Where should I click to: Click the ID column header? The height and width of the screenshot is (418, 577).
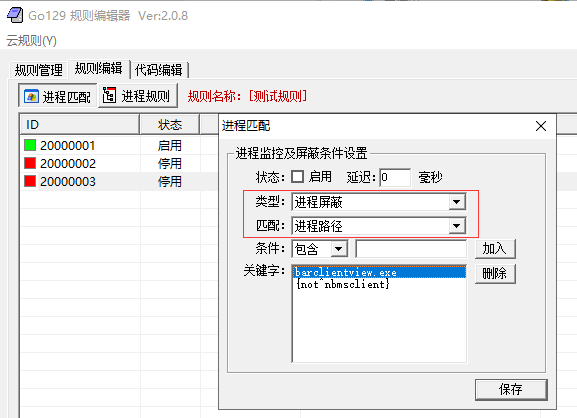[x=80, y=124]
